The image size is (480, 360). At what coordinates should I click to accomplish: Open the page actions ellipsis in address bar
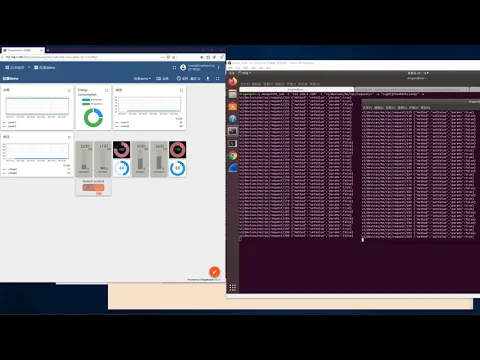tap(163, 57)
